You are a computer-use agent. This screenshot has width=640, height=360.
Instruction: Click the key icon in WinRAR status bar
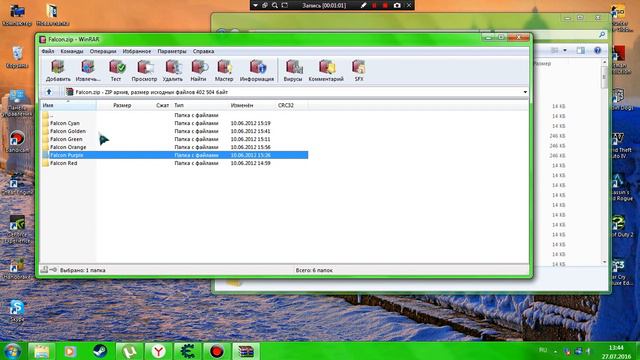point(53,269)
